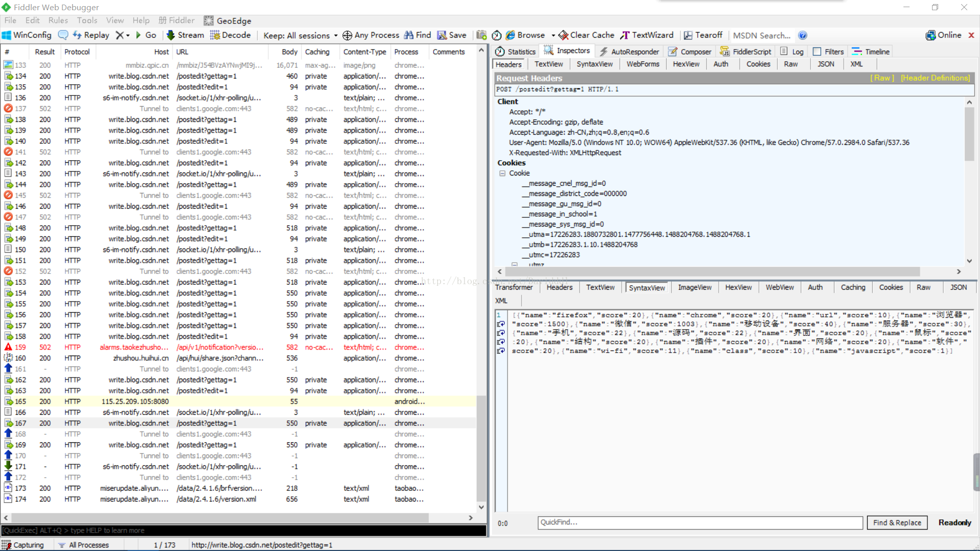Click the Readonly label
The image size is (980, 551).
click(x=954, y=522)
